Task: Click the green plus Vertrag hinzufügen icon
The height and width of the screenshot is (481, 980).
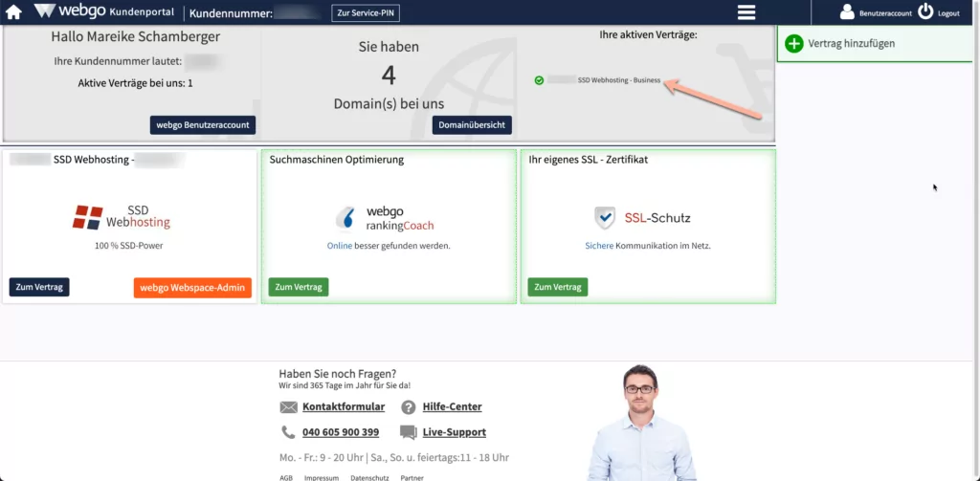Action: (x=793, y=44)
